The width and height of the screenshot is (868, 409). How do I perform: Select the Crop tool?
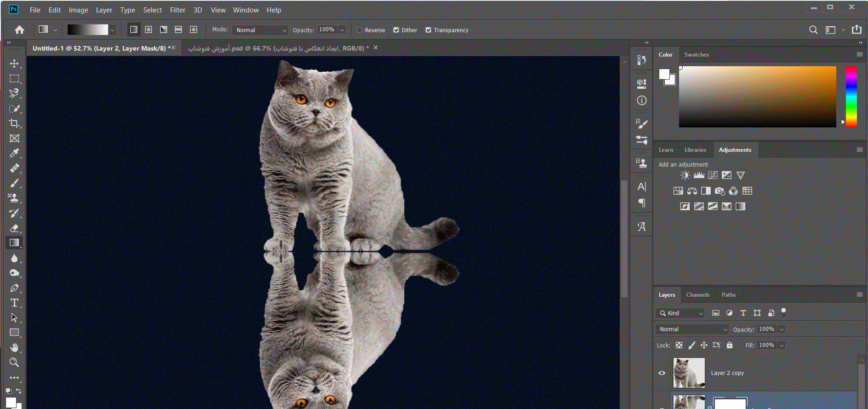[14, 123]
